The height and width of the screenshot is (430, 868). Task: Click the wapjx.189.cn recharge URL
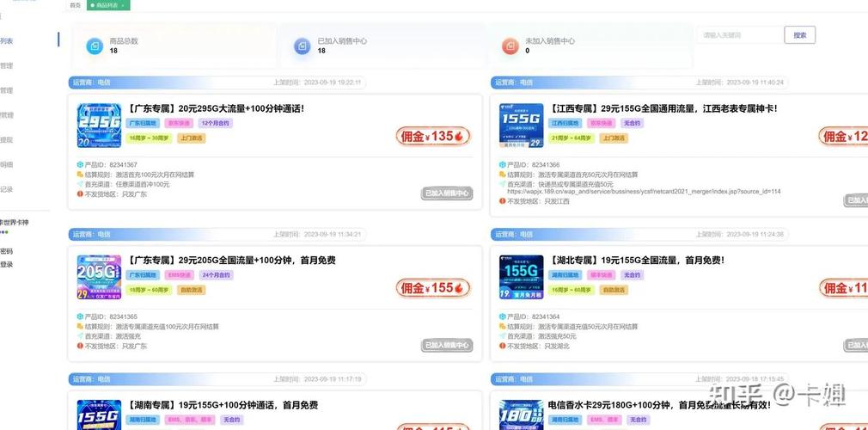point(645,192)
